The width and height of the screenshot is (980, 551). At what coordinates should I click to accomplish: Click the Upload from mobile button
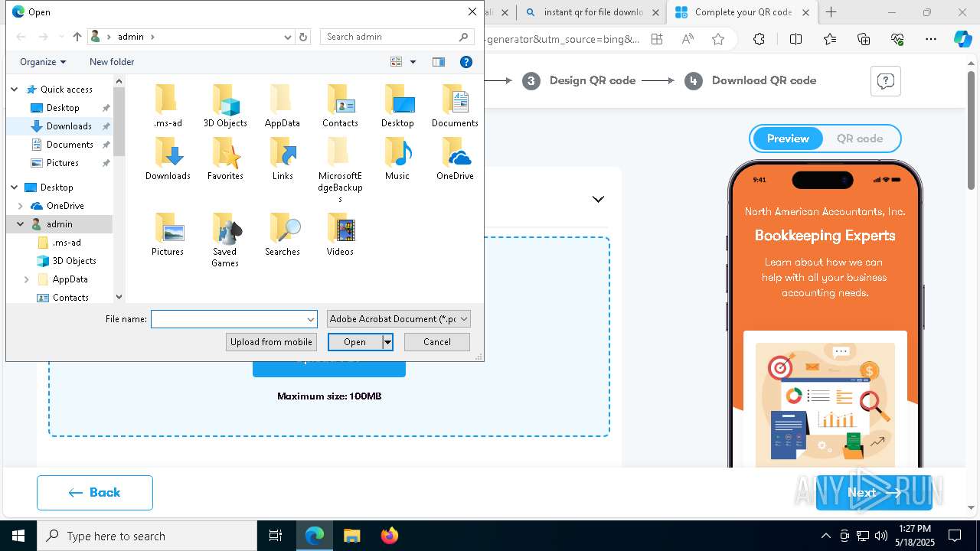(x=271, y=342)
